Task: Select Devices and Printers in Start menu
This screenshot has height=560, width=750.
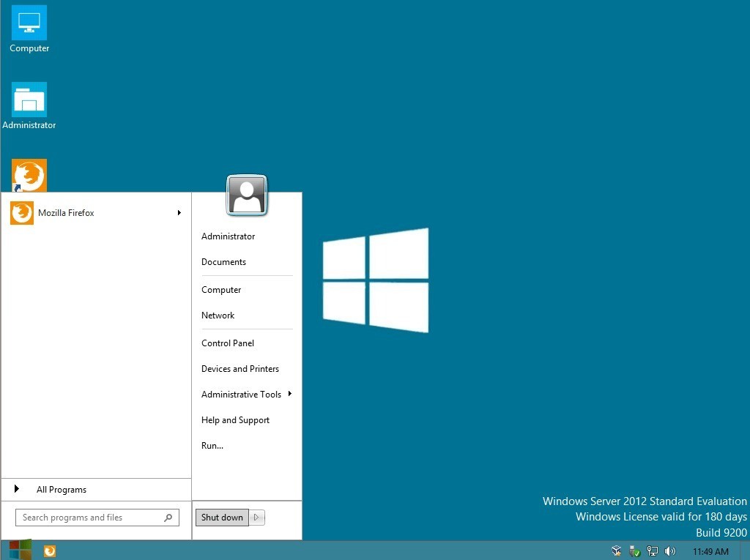Action: pyautogui.click(x=240, y=369)
